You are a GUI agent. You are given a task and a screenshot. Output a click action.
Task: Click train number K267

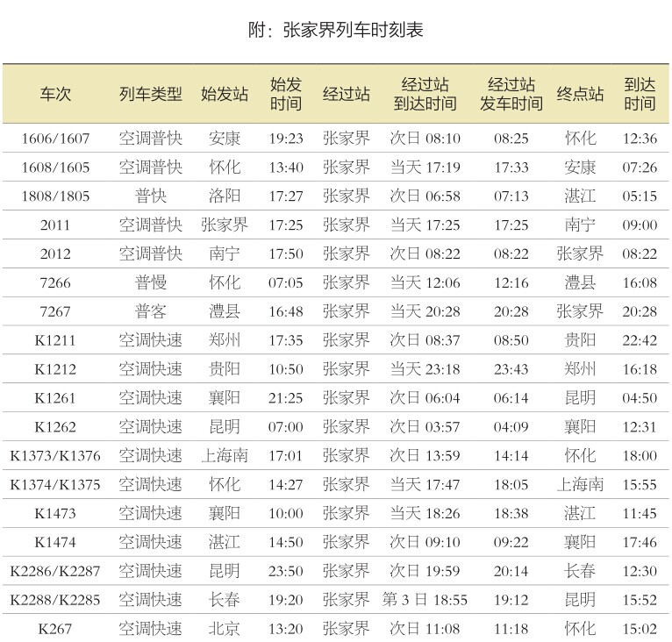[55, 629]
